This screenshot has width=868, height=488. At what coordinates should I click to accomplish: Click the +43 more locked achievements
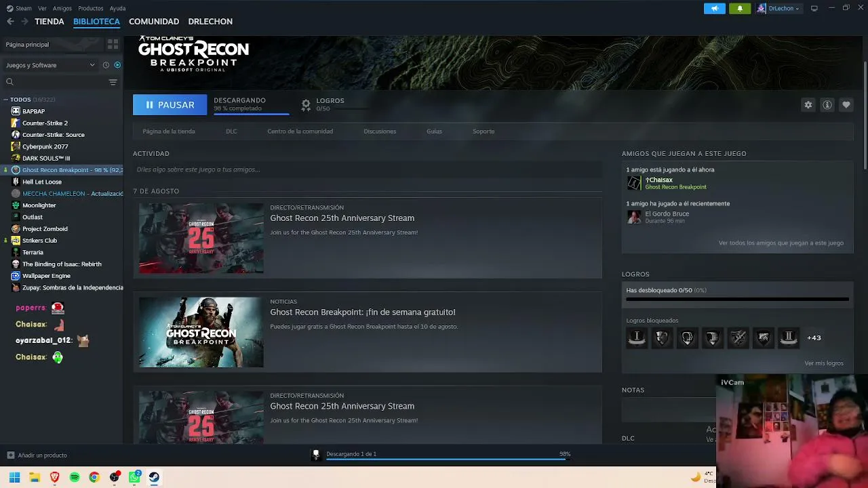814,338
